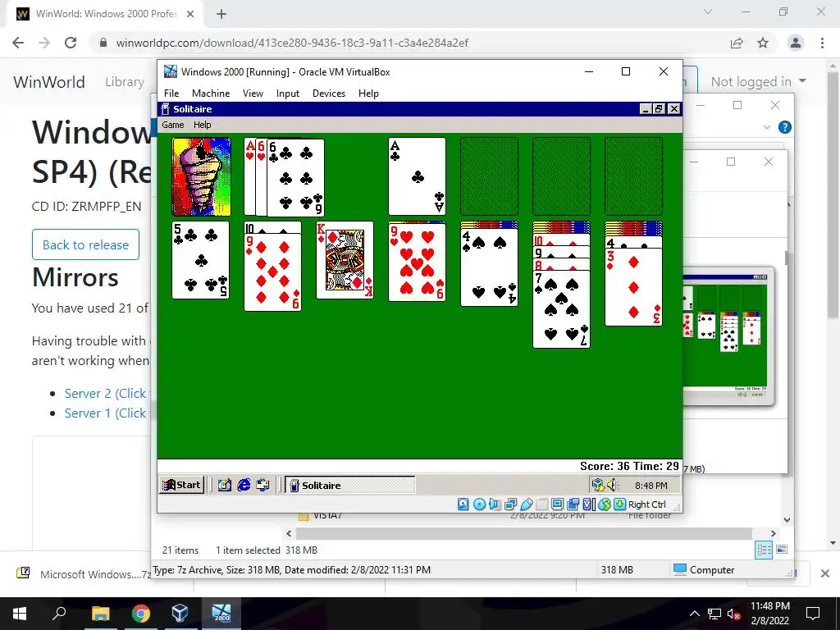This screenshot has width=840, height=630.
Task: Bookmark this page with the star
Action: tap(763, 43)
